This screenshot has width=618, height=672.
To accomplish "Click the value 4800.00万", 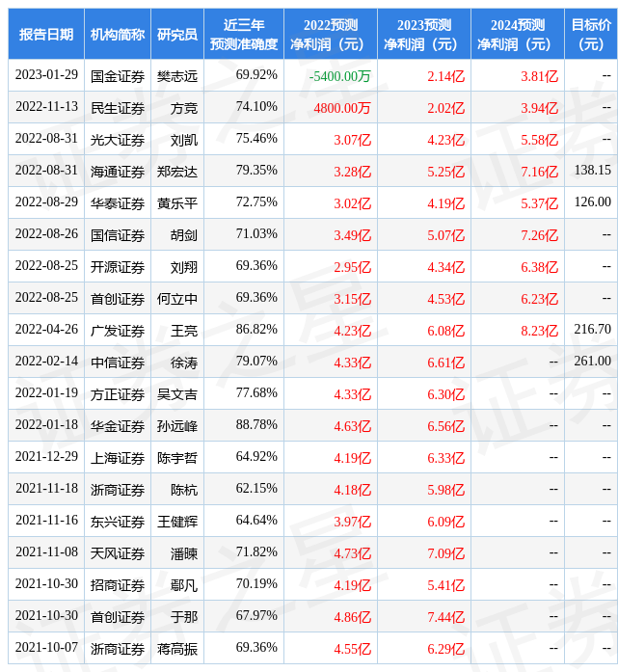I will (342, 108).
